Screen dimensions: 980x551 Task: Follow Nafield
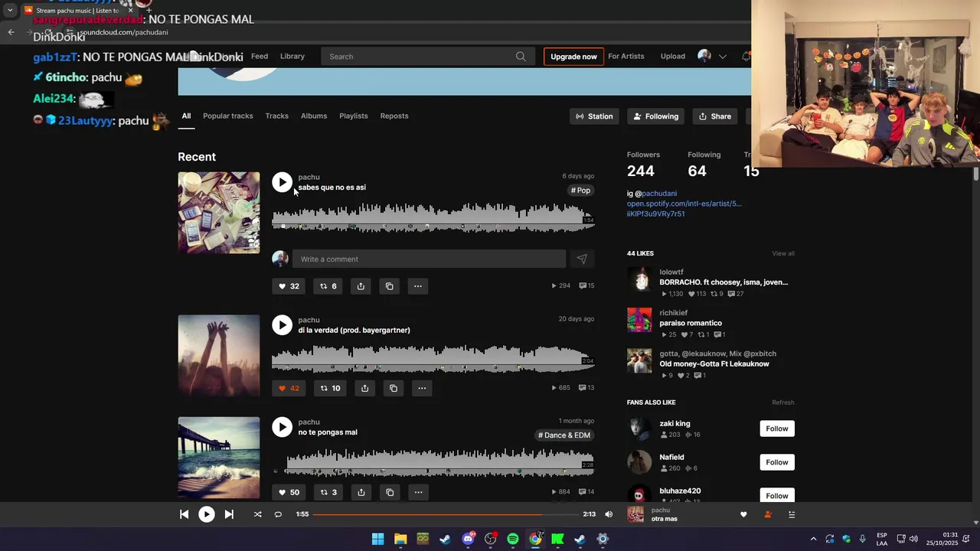click(x=777, y=462)
